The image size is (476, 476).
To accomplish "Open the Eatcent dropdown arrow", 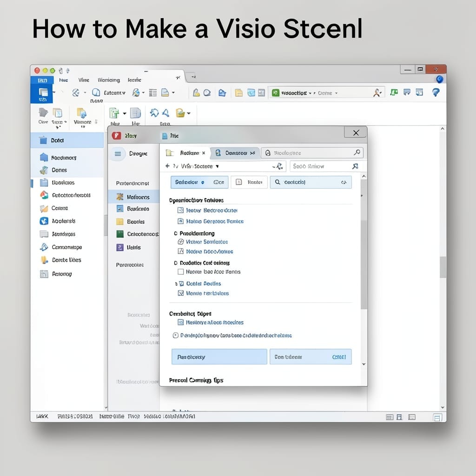I will (124, 93).
